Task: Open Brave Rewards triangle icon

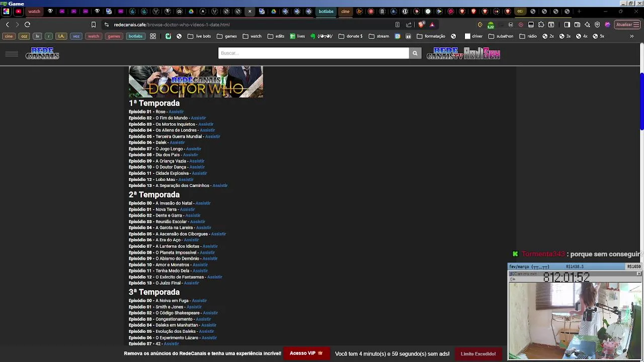Action: (432, 25)
